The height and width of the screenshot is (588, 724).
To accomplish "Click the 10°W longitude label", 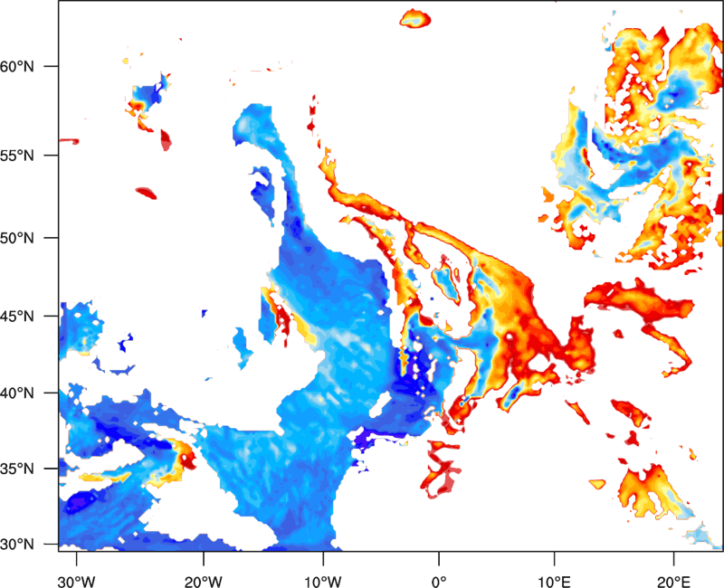I will (323, 582).
